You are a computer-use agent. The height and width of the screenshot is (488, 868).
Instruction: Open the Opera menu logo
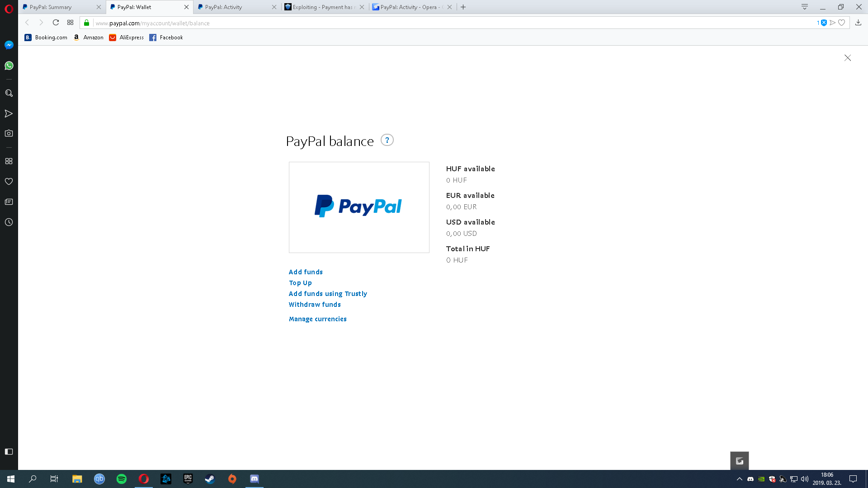(9, 9)
